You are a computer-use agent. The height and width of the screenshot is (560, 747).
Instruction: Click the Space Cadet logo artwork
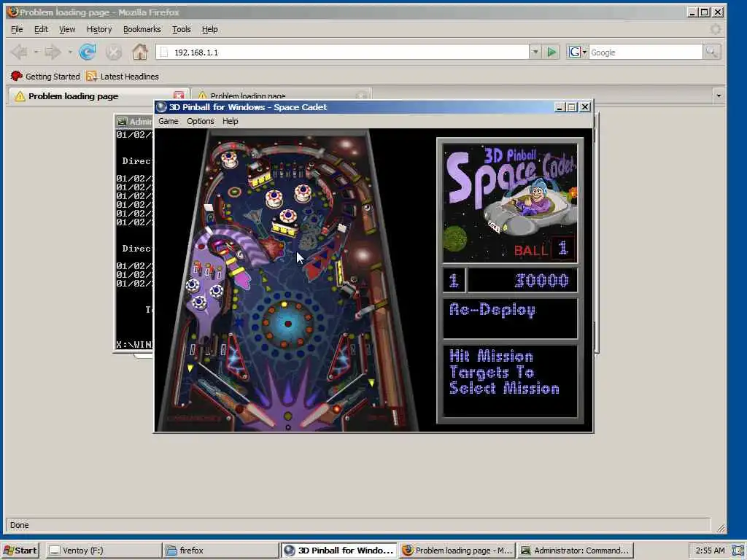click(x=510, y=203)
